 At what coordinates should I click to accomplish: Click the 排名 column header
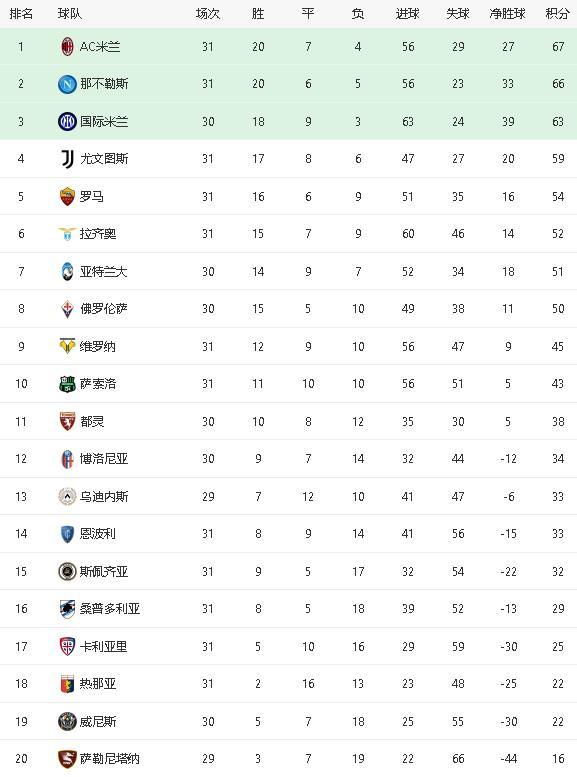21,13
